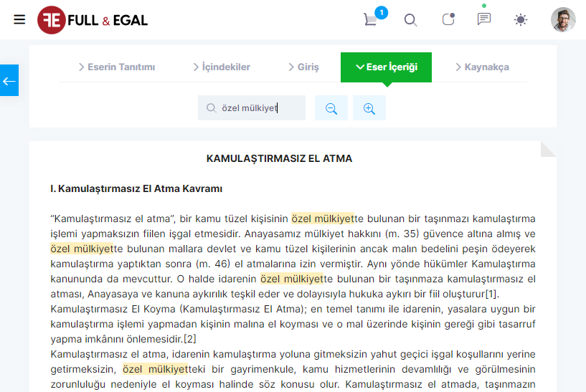
Task: Click the Full & Egal logo
Action: pos(93,20)
